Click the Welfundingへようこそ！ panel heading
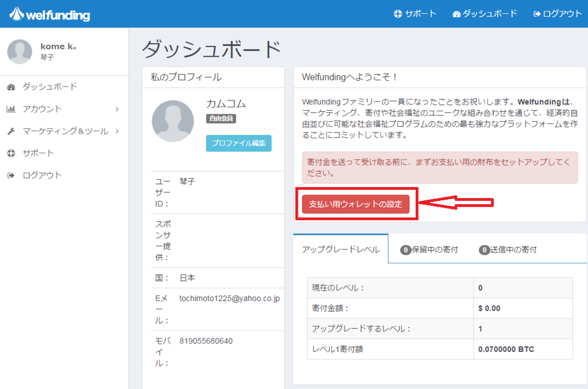The width and height of the screenshot is (588, 389). tap(349, 77)
